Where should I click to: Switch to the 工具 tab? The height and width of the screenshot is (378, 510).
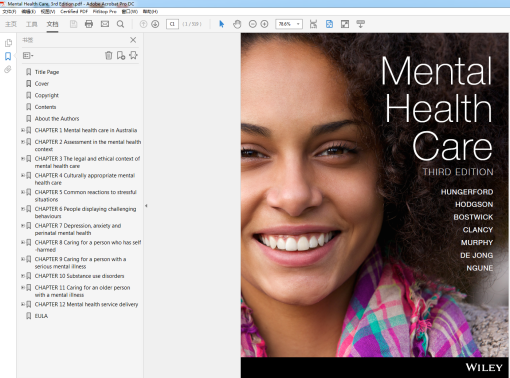coord(32,24)
